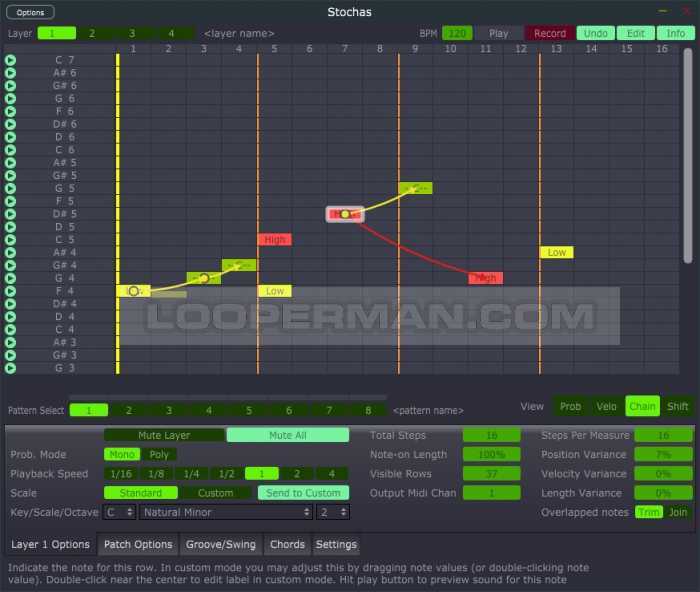Viewport: 700px width, 592px height.
Task: Toggle Mute All
Action: click(288, 435)
